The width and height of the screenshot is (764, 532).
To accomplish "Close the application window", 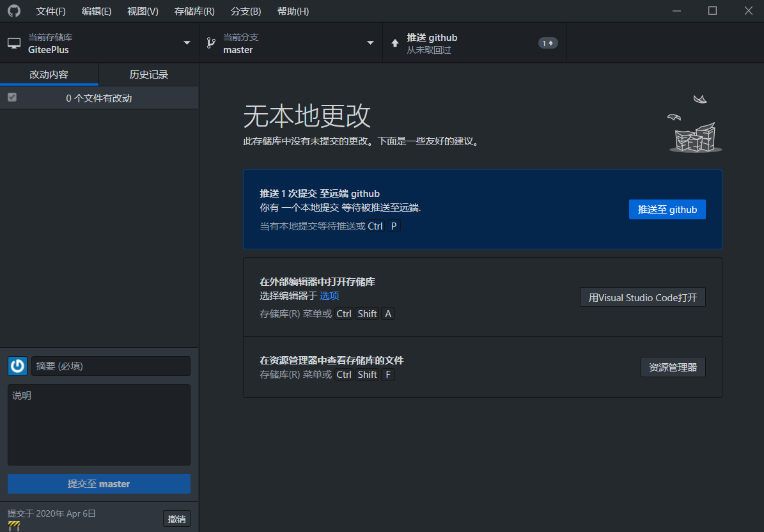I will click(749, 11).
